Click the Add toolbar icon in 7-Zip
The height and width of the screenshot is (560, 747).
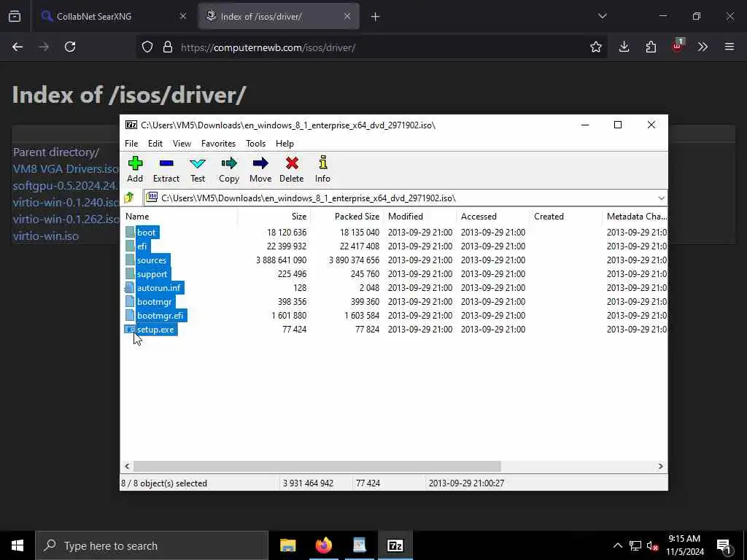pos(135,163)
